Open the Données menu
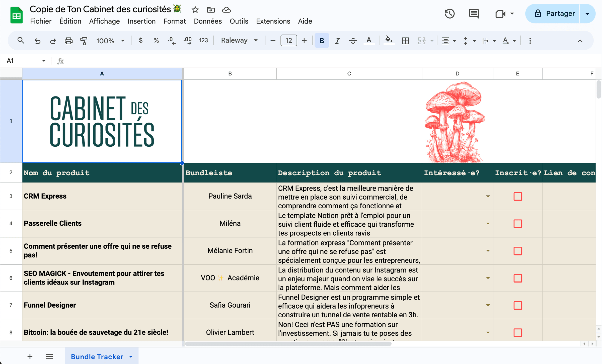Viewport: 602px width, 364px height. 208,21
